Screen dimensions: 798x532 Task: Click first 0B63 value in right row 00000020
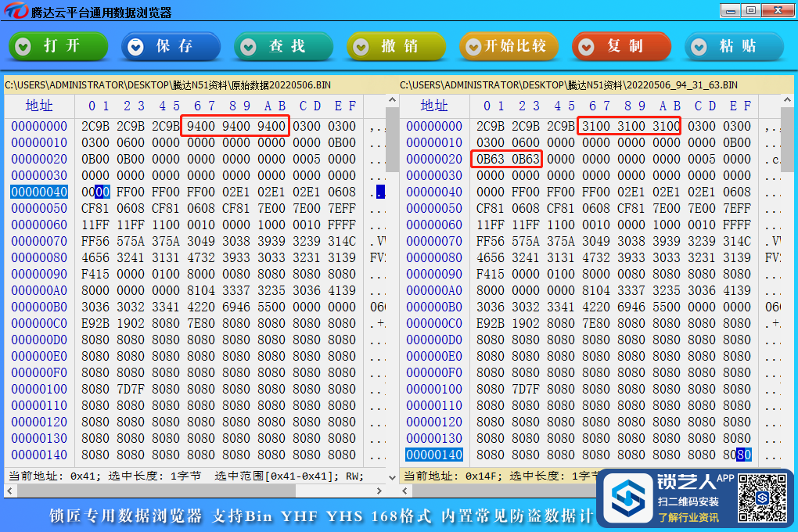[490, 159]
